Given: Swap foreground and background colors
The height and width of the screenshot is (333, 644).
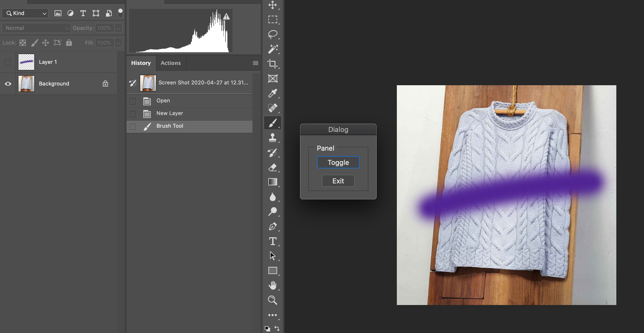Looking at the screenshot, I should (277, 329).
